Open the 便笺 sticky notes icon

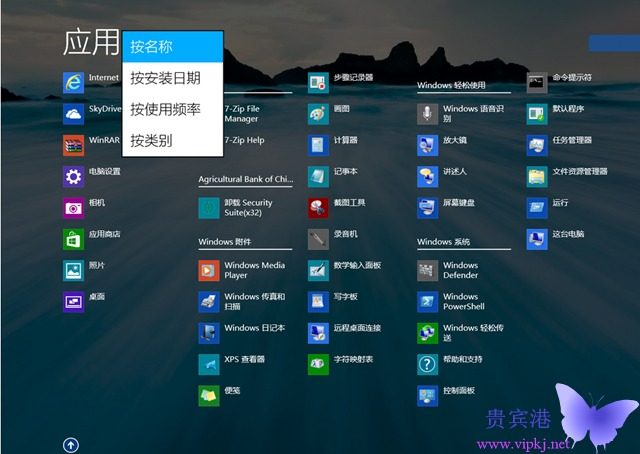[209, 396]
